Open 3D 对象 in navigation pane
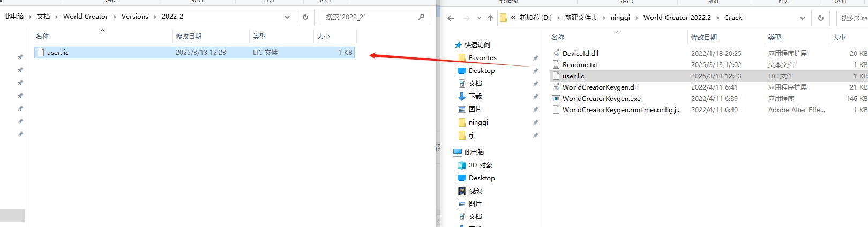 point(480,165)
